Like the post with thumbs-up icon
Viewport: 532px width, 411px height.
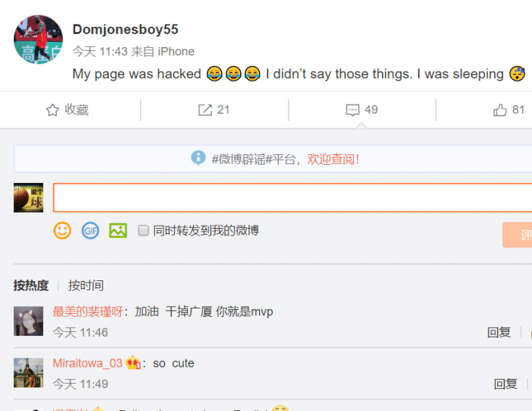[500, 110]
